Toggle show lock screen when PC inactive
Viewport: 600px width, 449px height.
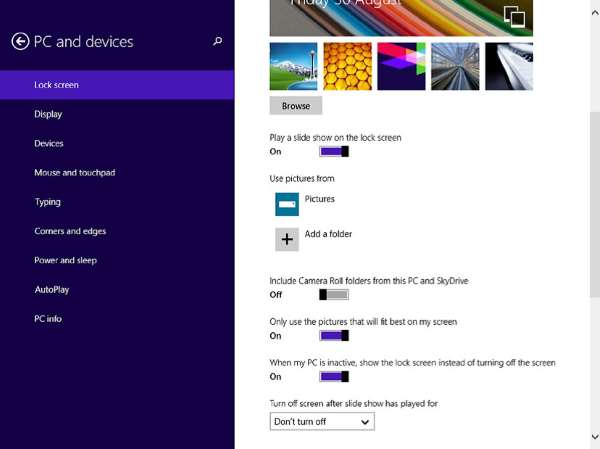pos(334,377)
